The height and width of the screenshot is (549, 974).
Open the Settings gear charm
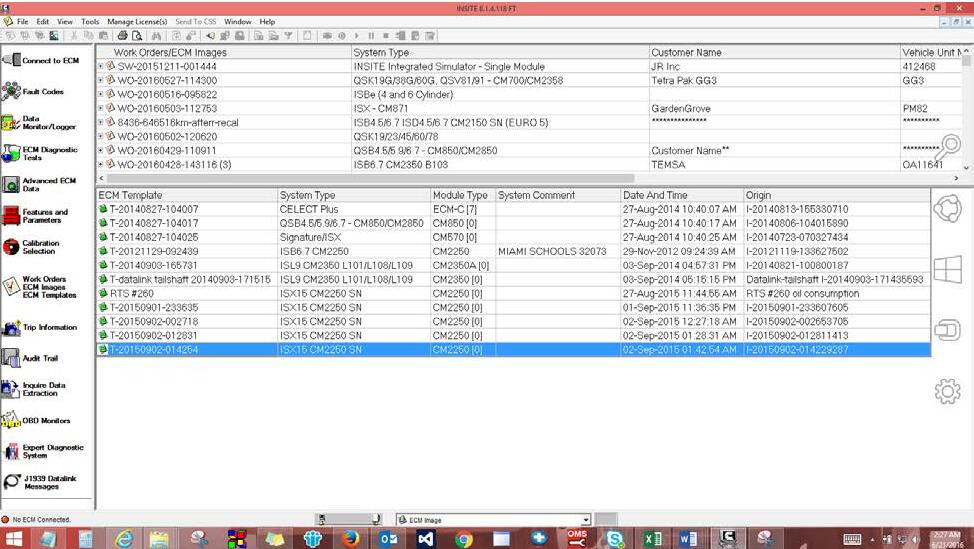(x=947, y=391)
